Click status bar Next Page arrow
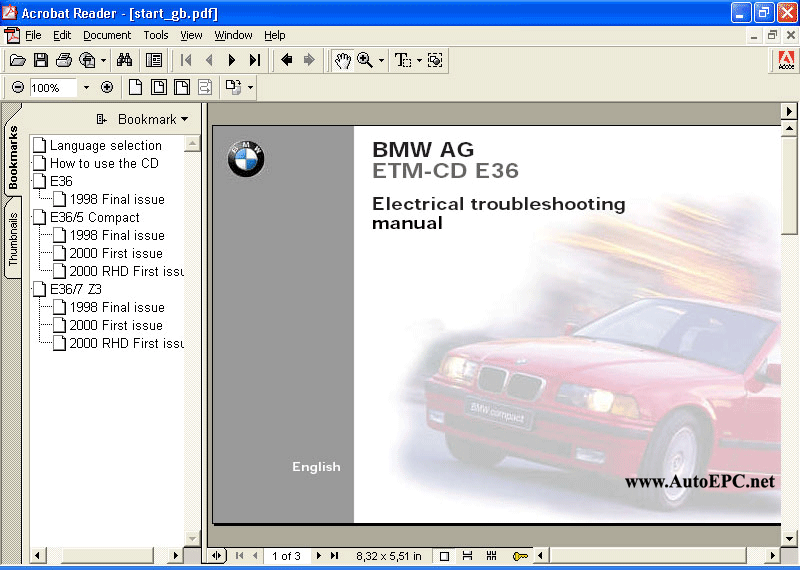 319,556
